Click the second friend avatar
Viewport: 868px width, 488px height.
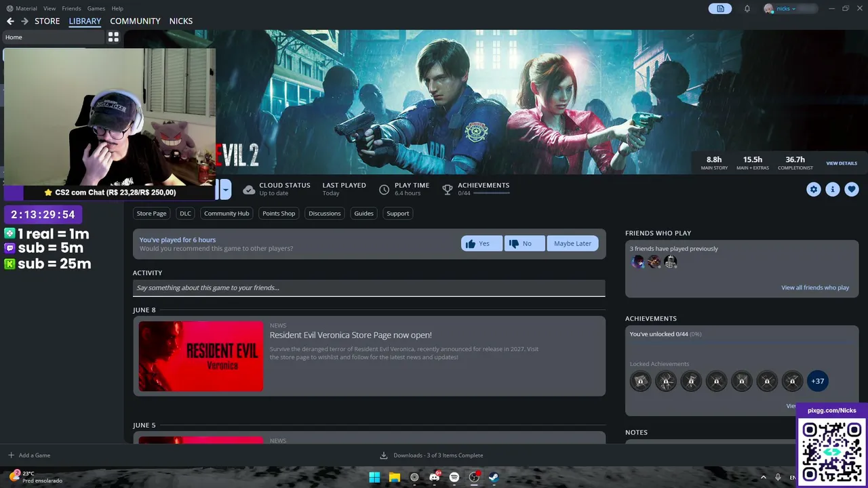pos(654,262)
